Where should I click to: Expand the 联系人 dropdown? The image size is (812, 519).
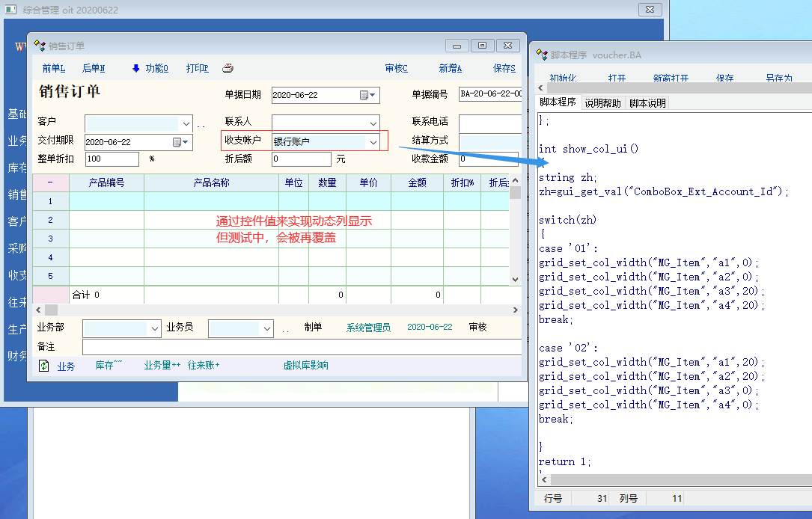pos(373,123)
